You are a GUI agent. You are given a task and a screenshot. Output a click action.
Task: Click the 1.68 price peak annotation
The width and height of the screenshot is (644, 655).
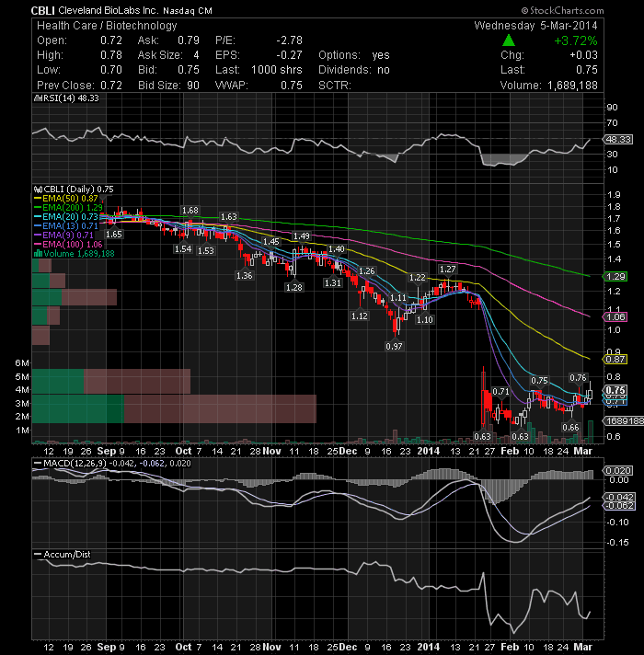tap(190, 210)
